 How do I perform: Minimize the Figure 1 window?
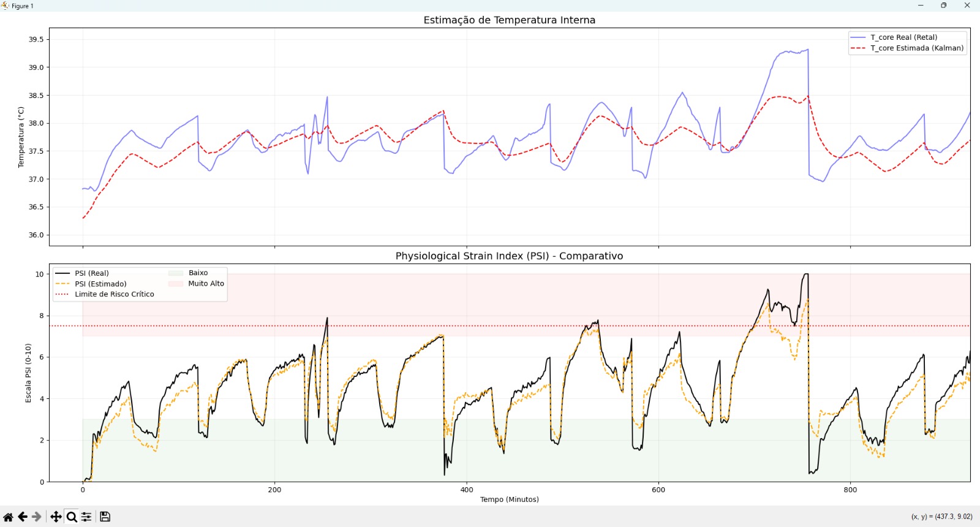(x=921, y=6)
